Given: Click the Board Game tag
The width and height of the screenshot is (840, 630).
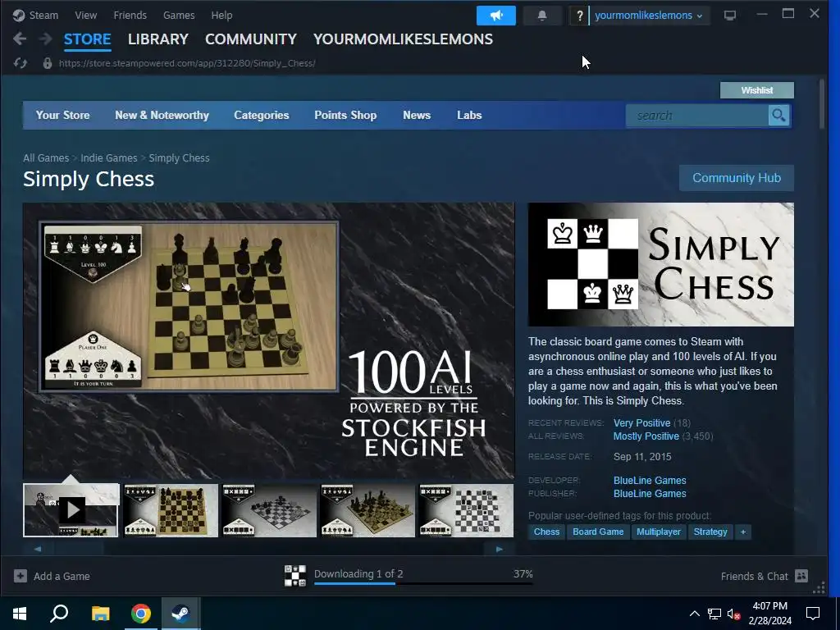Looking at the screenshot, I should click(x=598, y=532).
